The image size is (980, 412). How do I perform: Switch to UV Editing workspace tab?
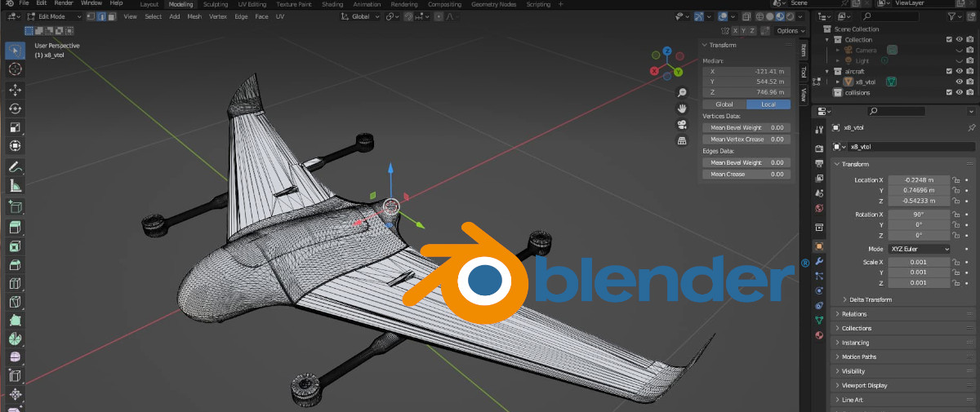click(x=252, y=3)
